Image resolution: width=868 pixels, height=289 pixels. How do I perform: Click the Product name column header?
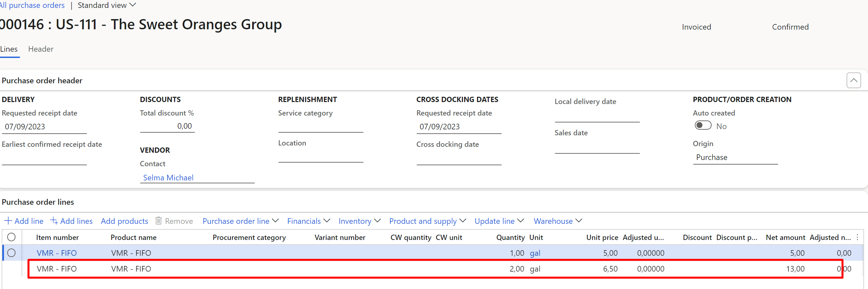tap(133, 237)
